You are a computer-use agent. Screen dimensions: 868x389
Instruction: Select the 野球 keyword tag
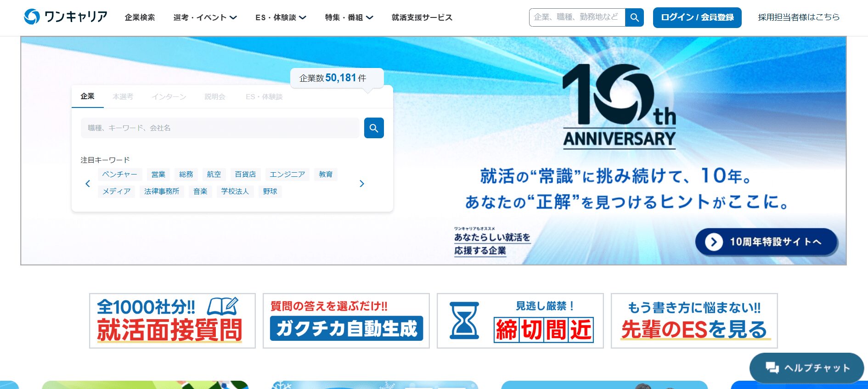(x=270, y=192)
